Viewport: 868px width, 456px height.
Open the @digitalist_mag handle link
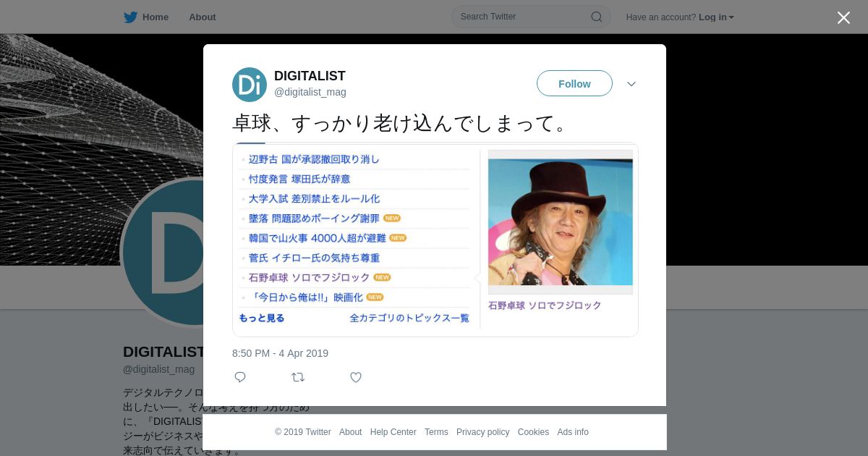(310, 92)
